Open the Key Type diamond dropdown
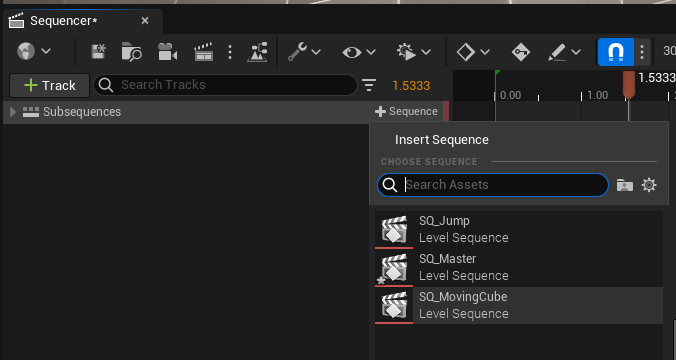676x360 pixels. point(473,52)
